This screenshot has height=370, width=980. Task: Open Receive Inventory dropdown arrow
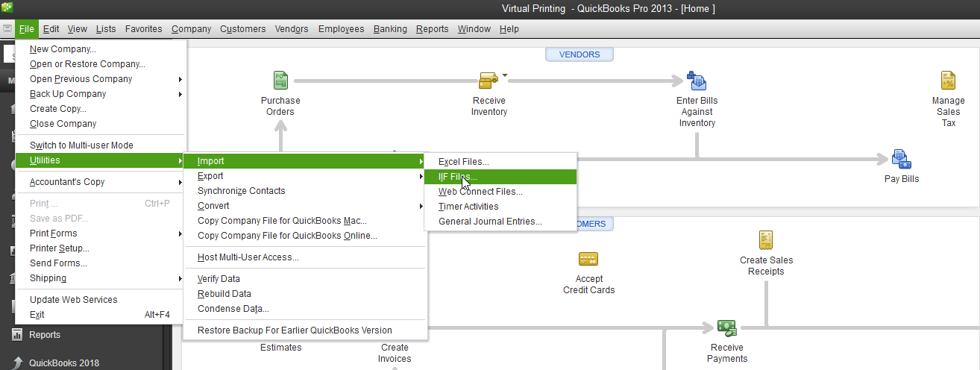point(505,75)
